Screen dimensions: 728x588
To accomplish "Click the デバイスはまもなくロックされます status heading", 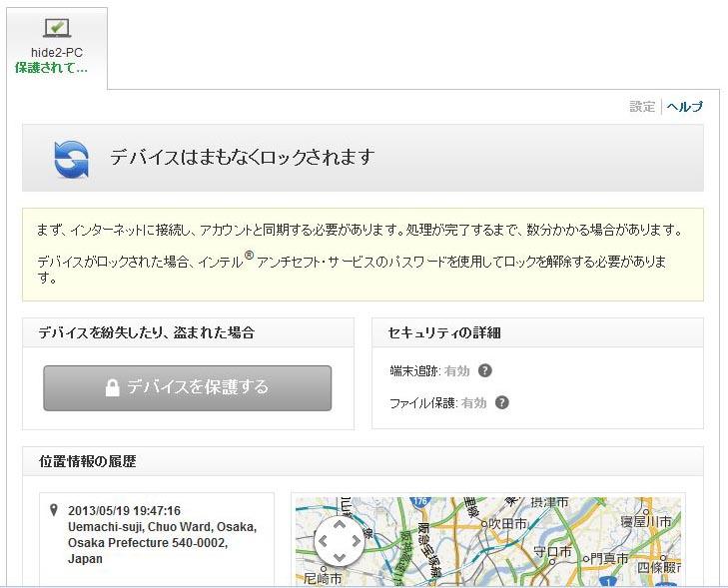I will click(242, 157).
